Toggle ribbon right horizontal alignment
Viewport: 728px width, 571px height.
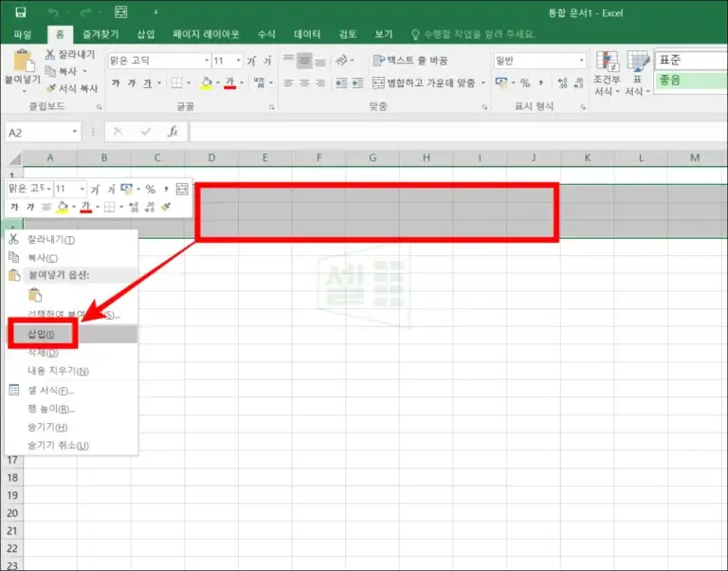tap(319, 83)
